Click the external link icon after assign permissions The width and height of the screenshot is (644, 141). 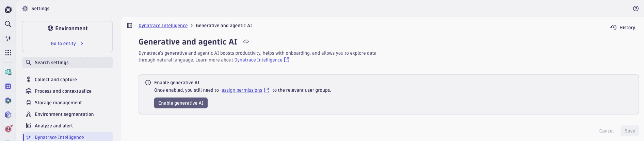coord(267,90)
